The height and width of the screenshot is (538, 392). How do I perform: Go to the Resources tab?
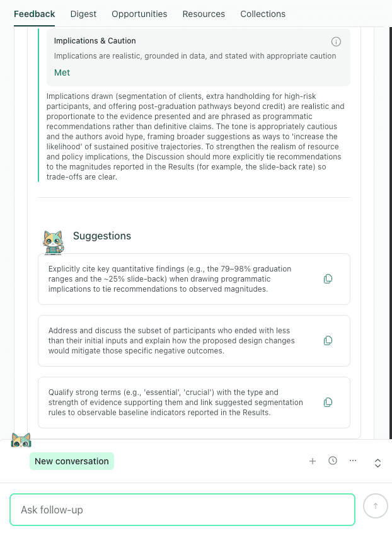point(204,14)
